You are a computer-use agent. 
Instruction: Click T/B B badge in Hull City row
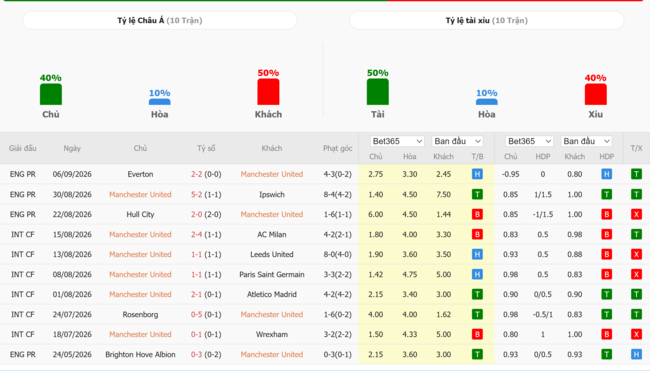[x=477, y=214]
